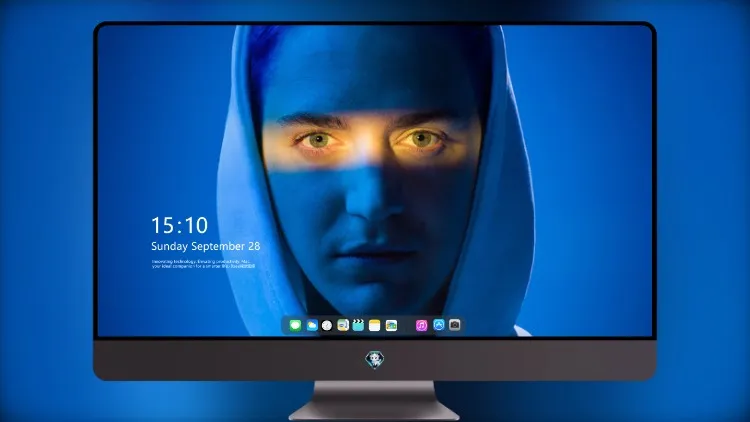Open the Weather app in dock
Image resolution: width=750 pixels, height=422 pixels.
pyautogui.click(x=311, y=325)
